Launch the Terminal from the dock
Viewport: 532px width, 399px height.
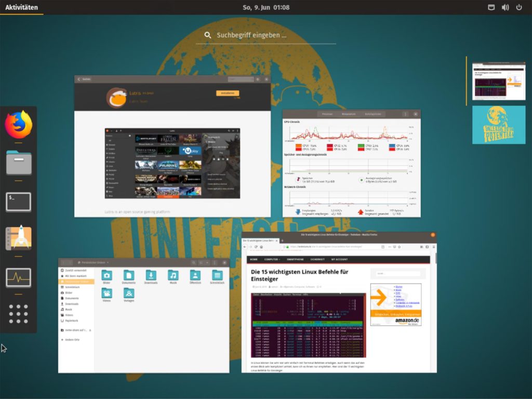tap(18, 202)
